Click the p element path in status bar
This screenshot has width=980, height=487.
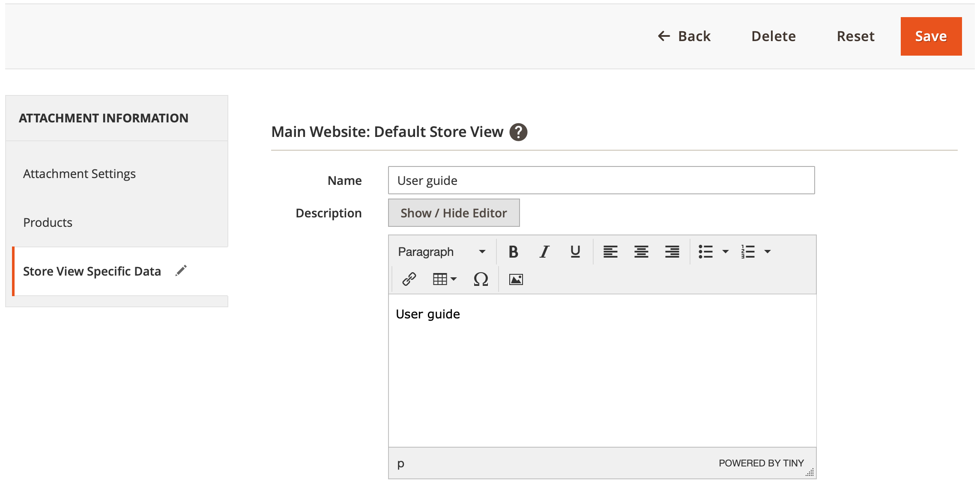[x=400, y=463]
